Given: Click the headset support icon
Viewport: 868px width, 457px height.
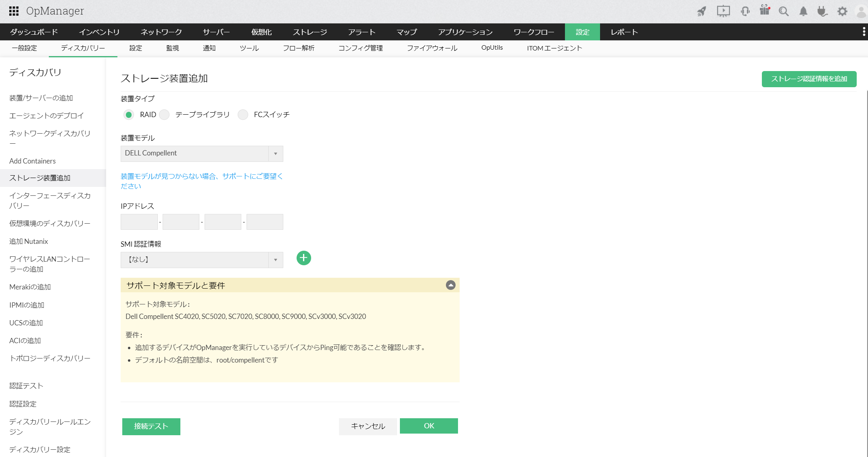Looking at the screenshot, I should pos(745,11).
